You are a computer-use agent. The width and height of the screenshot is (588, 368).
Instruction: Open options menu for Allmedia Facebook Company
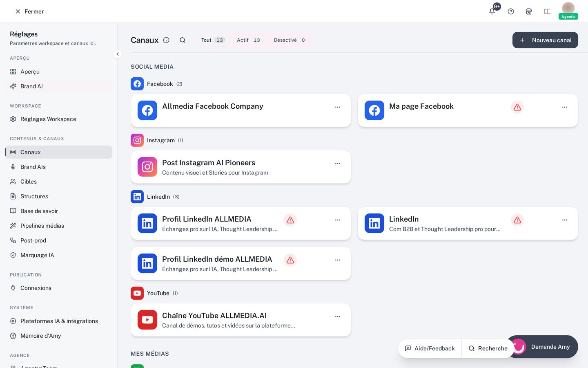tap(338, 107)
